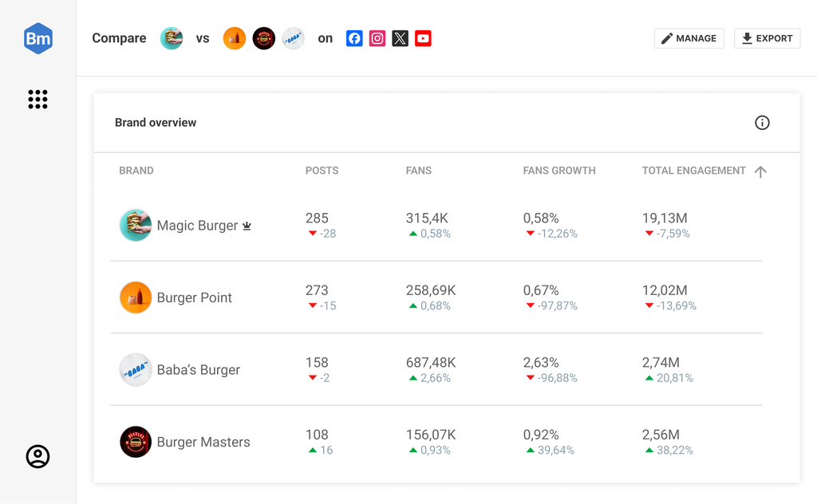Sort by the Fans column header

pos(418,171)
